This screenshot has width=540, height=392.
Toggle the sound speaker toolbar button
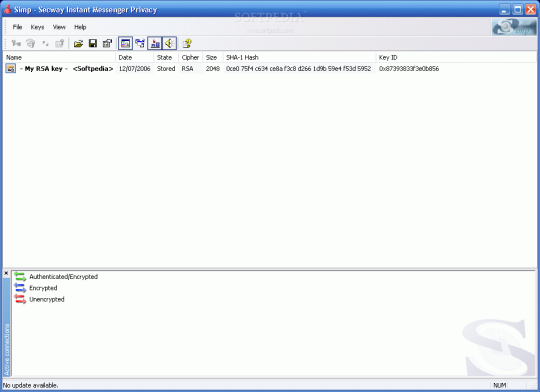pos(169,43)
